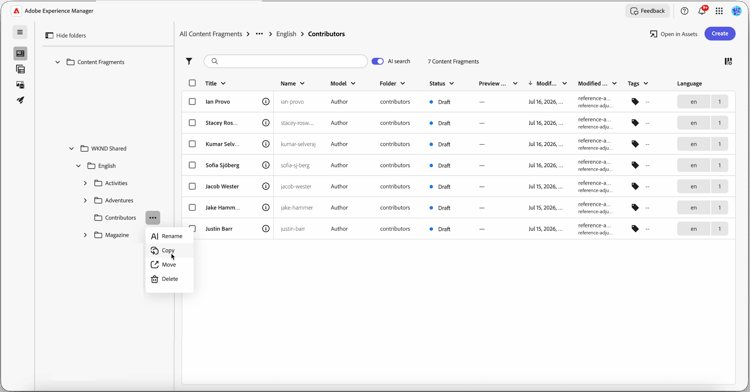Viewport: 750px width, 392px height.
Task: Toggle AI search switch
Action: [377, 61]
